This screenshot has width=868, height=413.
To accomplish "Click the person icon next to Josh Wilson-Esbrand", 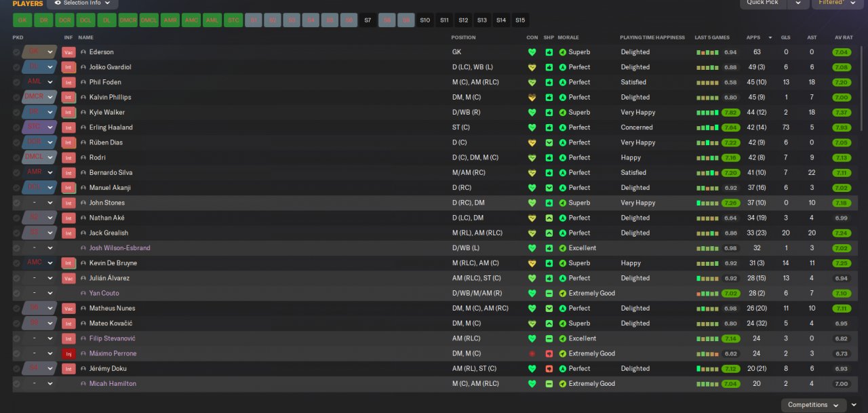I will coord(83,248).
